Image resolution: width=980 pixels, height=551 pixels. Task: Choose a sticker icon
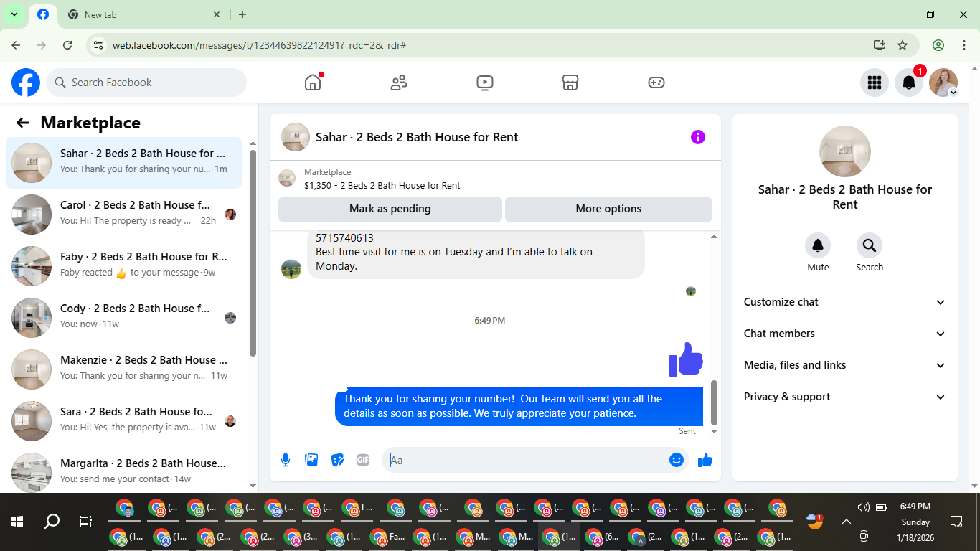point(337,460)
